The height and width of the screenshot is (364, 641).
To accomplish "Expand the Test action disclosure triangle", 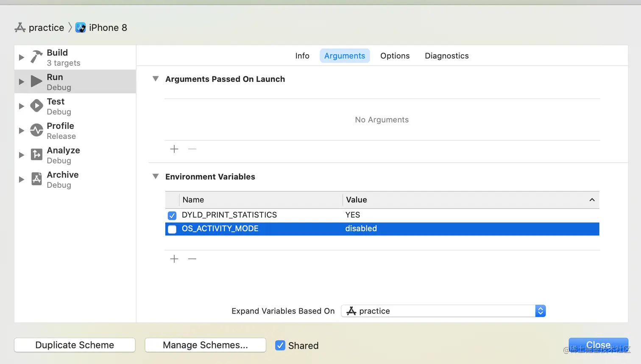I will 21,106.
